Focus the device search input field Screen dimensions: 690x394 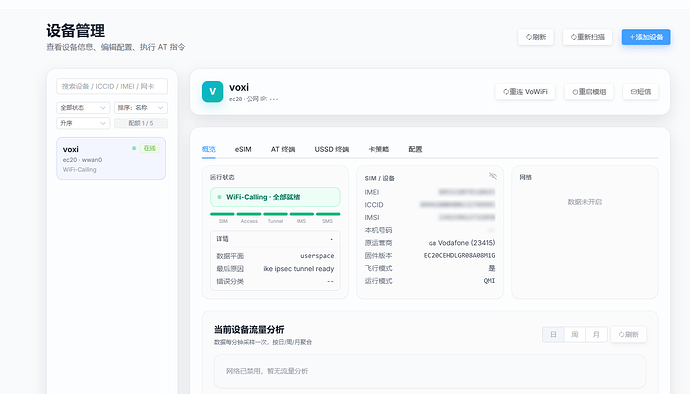[112, 86]
